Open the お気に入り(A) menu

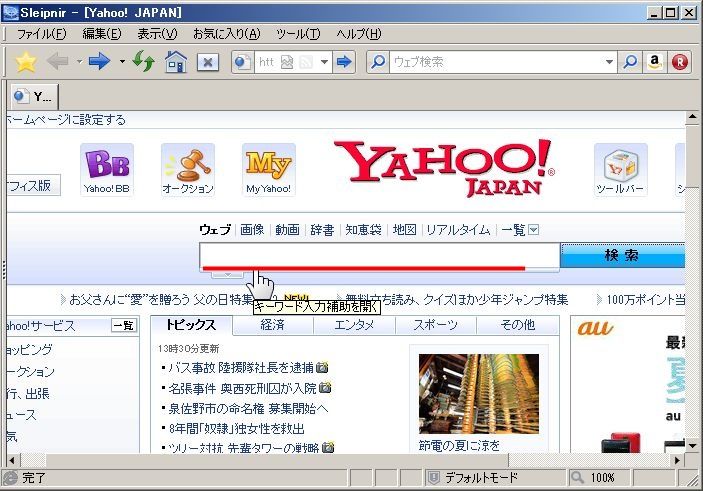click(x=226, y=34)
